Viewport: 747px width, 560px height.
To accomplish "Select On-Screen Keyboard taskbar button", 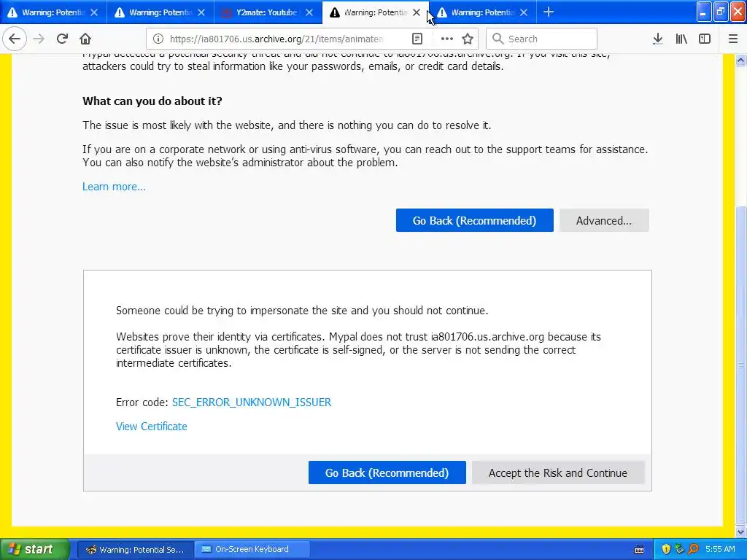I will pos(252,550).
